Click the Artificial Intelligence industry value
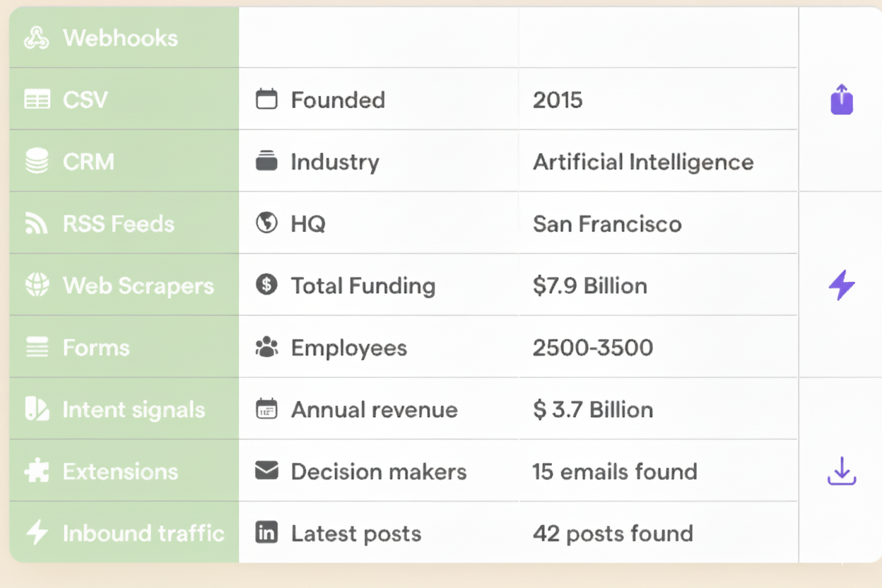This screenshot has width=882, height=588. [x=642, y=162]
